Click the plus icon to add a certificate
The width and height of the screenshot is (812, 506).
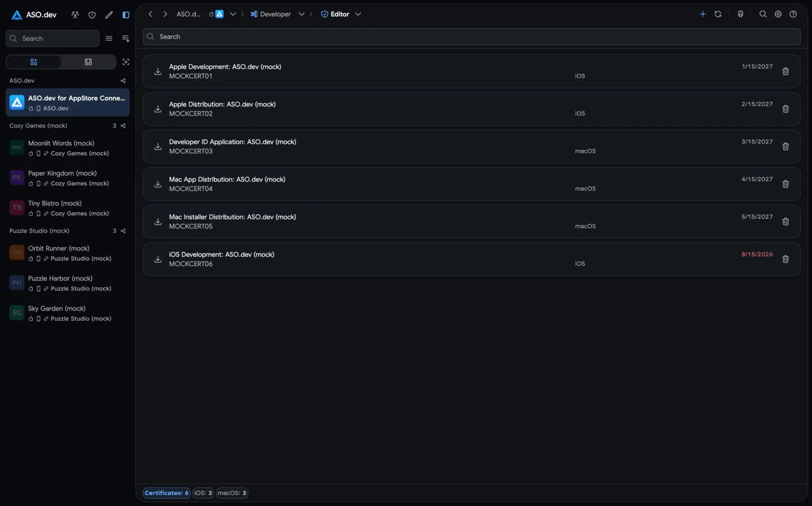(x=703, y=14)
